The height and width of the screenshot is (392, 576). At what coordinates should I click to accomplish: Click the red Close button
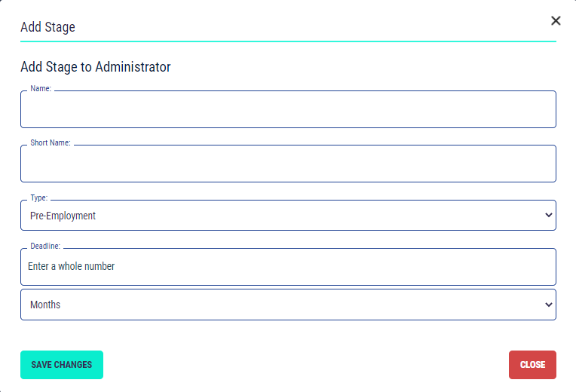click(x=532, y=365)
